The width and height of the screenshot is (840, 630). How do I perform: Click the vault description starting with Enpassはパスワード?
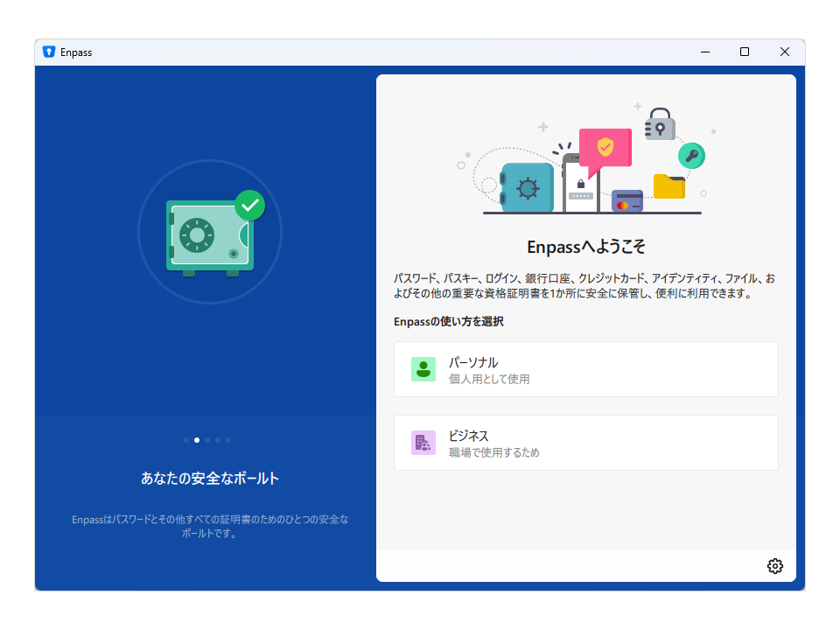pos(209,526)
